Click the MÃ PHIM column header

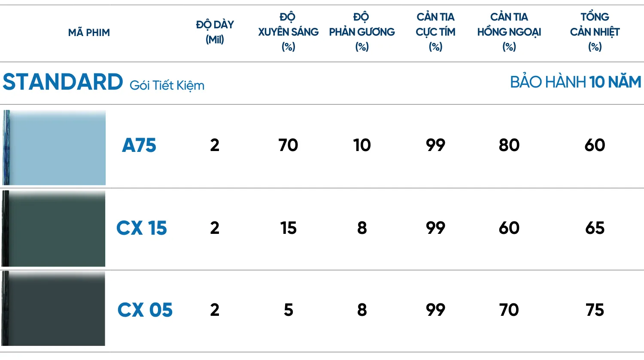[x=89, y=33]
